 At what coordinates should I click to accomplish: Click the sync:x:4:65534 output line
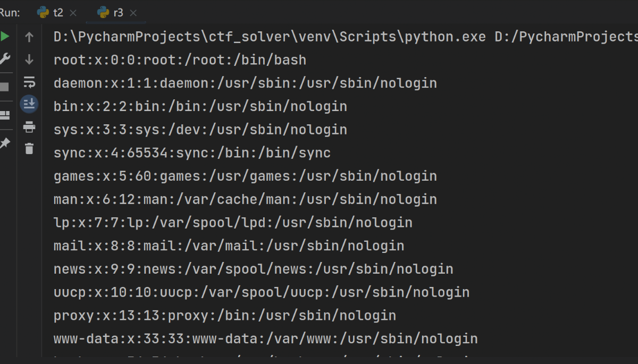192,153
